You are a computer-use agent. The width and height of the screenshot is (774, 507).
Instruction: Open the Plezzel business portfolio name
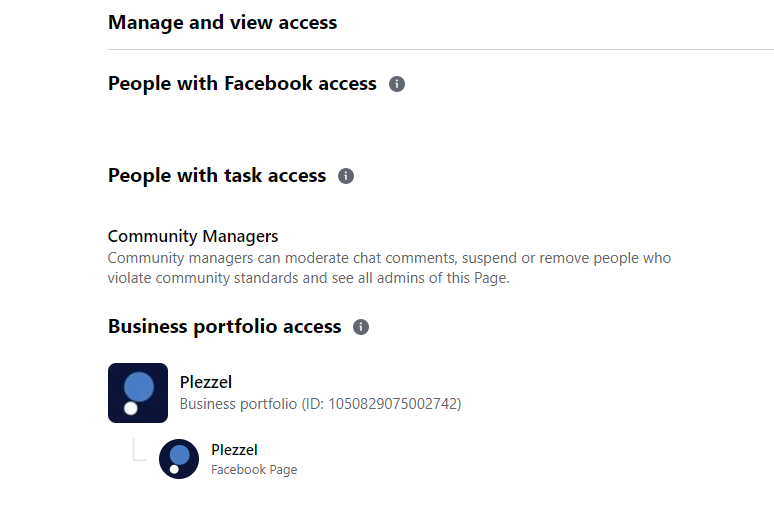pos(206,382)
